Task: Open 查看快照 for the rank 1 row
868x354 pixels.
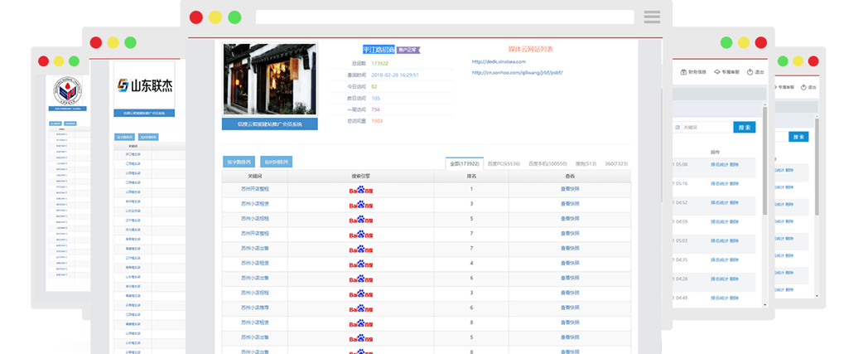Action: point(570,190)
